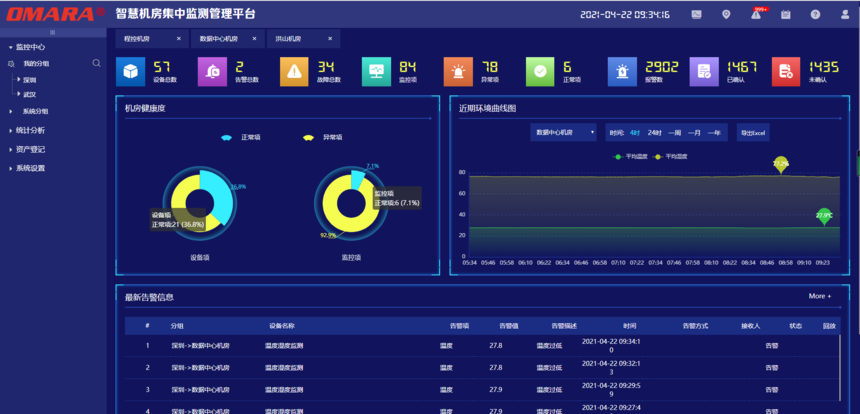
Task: Click the orange 故障总数 warning tile icon
Action: (x=294, y=71)
